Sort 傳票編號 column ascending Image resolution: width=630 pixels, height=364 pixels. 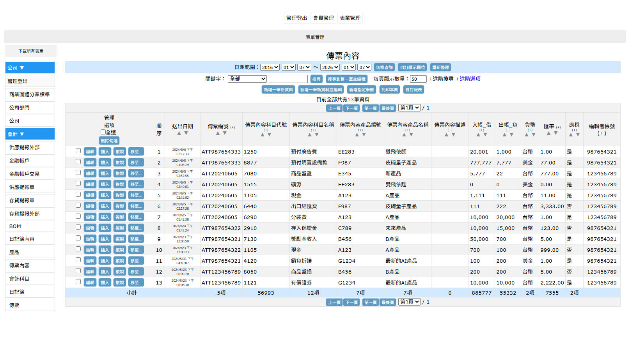coord(218,133)
